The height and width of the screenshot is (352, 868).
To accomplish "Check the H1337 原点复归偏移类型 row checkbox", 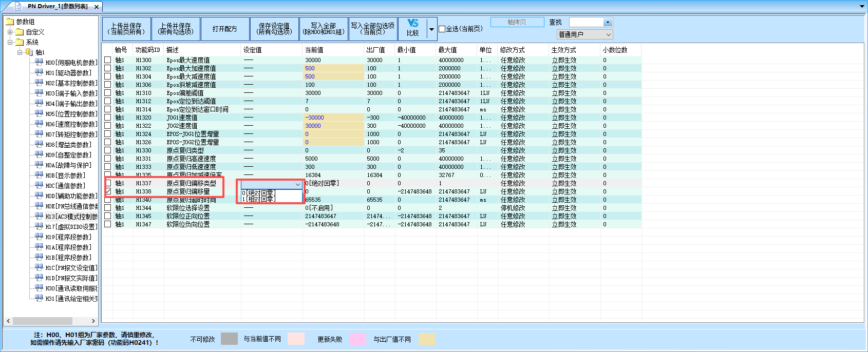I will [108, 183].
